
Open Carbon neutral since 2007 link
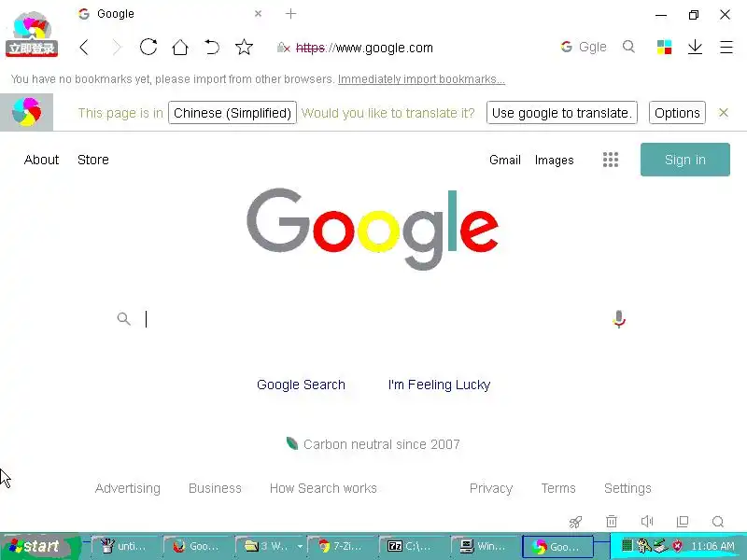[381, 444]
